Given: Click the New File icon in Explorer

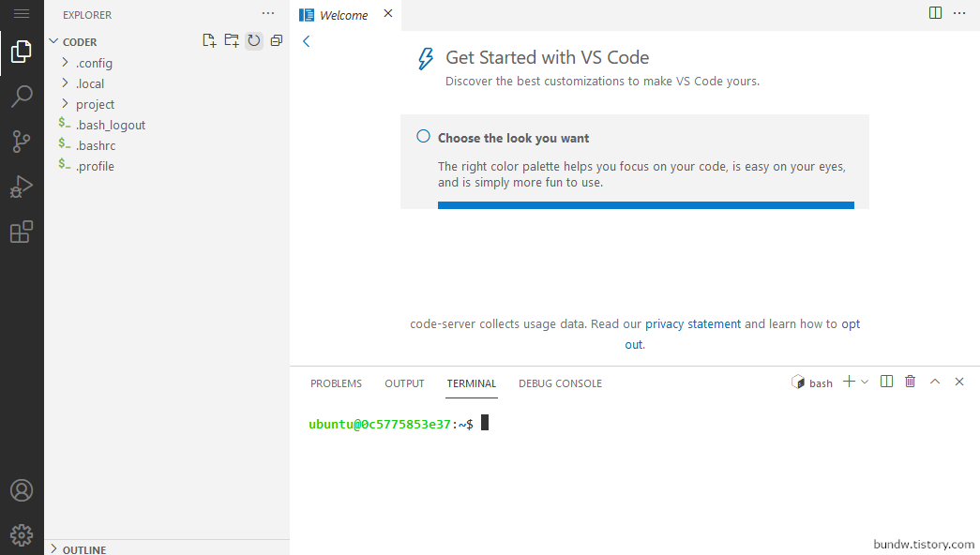Looking at the screenshot, I should coord(209,41).
